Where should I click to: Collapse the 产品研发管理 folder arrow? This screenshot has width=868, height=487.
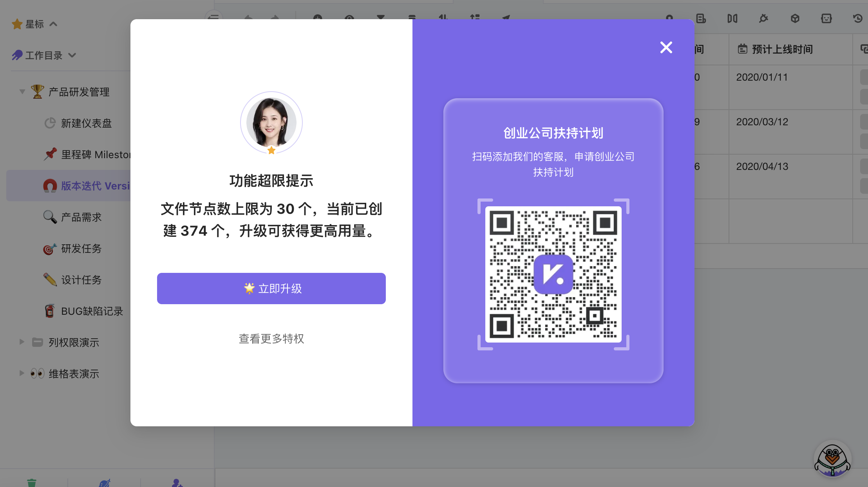tap(22, 92)
